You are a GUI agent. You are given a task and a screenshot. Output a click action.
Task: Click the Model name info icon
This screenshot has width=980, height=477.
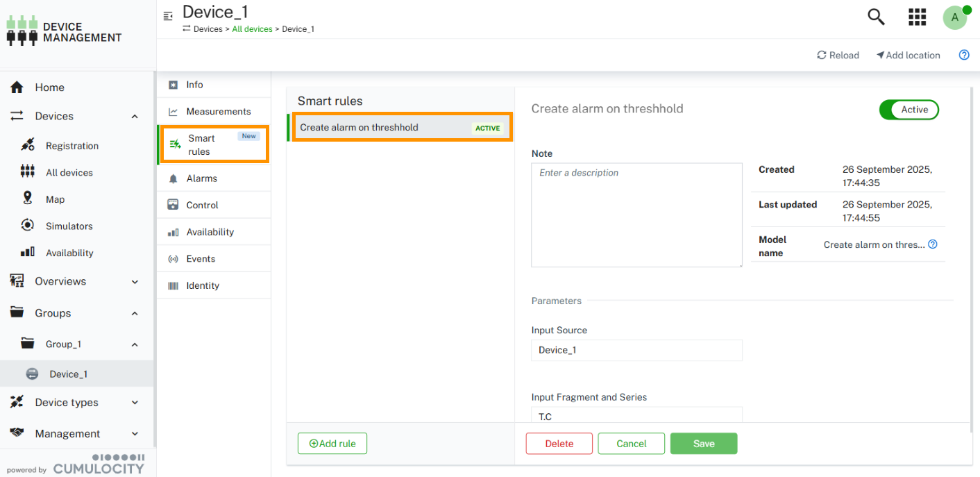933,244
